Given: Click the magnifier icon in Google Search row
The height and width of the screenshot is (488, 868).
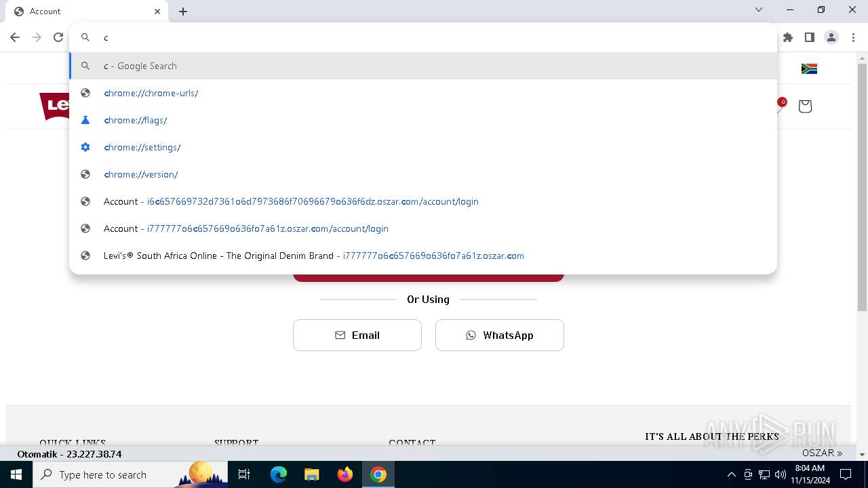Looking at the screenshot, I should [x=85, y=66].
